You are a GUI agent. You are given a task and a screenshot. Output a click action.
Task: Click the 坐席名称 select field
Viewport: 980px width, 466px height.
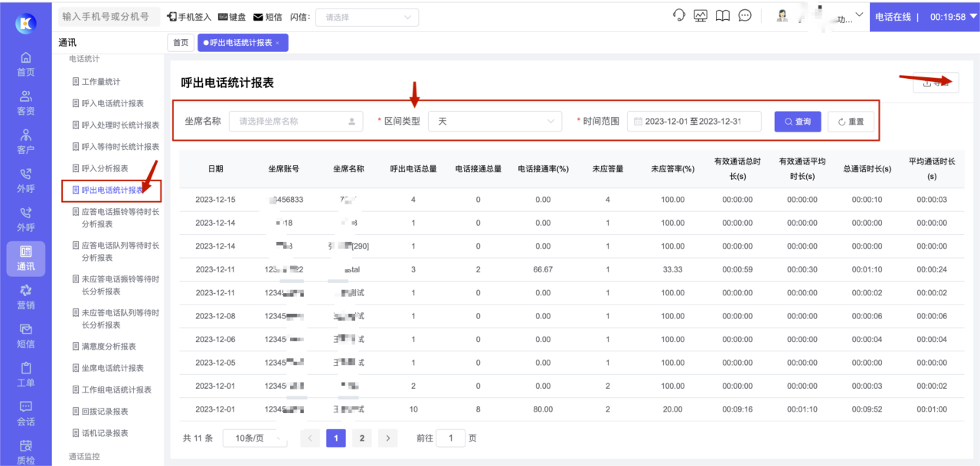pos(296,121)
